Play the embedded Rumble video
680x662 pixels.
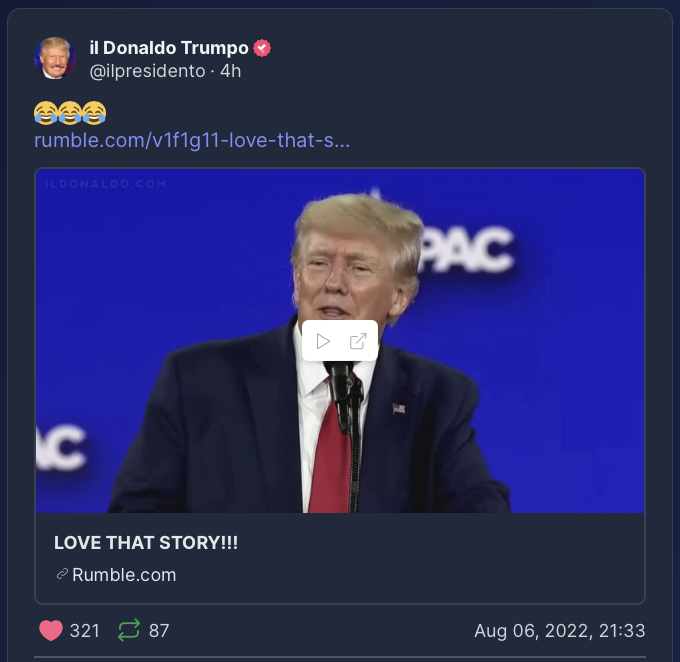click(x=323, y=341)
